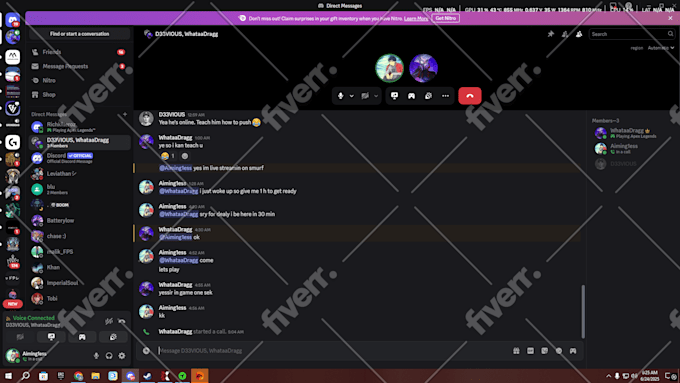Viewport: 680px width, 383px height.
Task: Open DM with Batterylow
Action: pos(79,221)
